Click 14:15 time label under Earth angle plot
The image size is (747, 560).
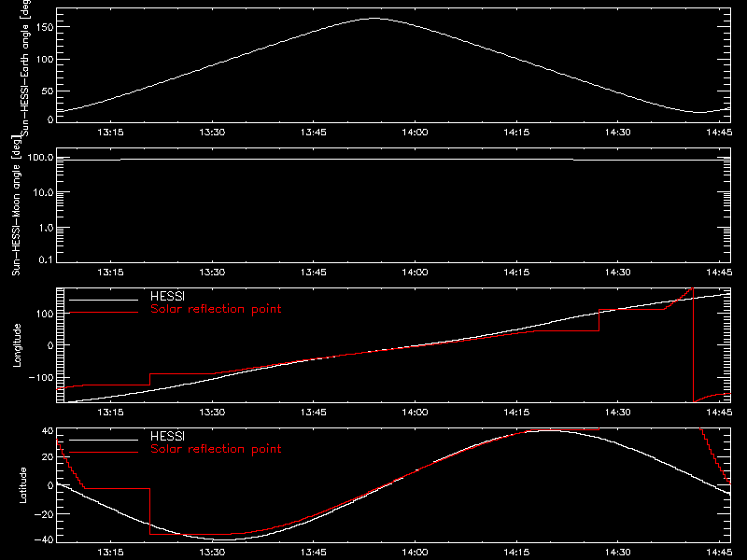point(516,133)
